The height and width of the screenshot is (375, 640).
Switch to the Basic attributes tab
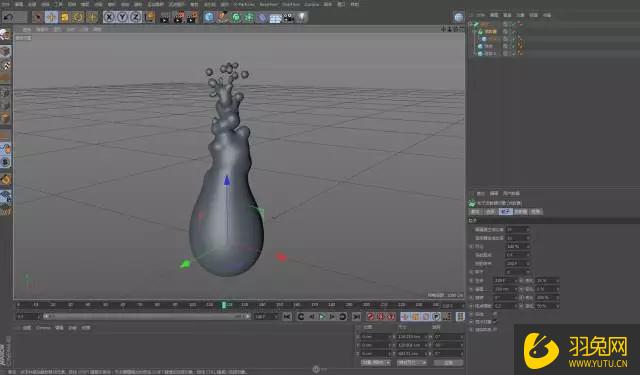tap(475, 211)
